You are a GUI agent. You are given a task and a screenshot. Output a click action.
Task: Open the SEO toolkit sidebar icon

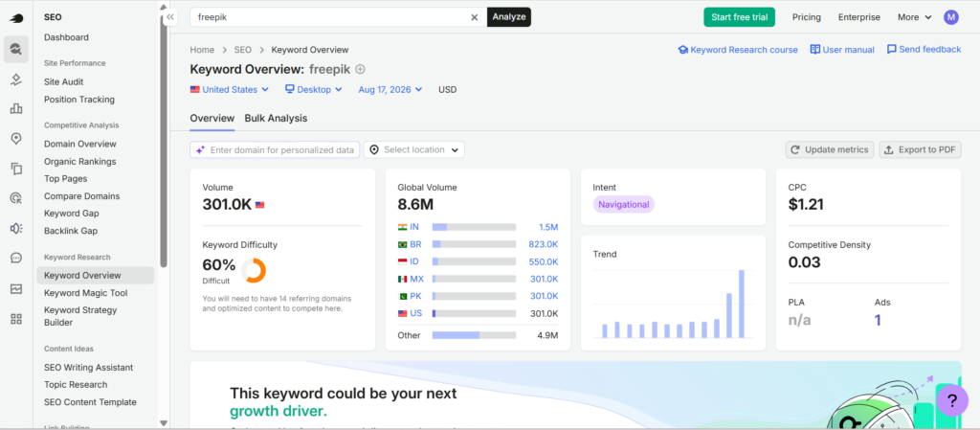point(16,50)
